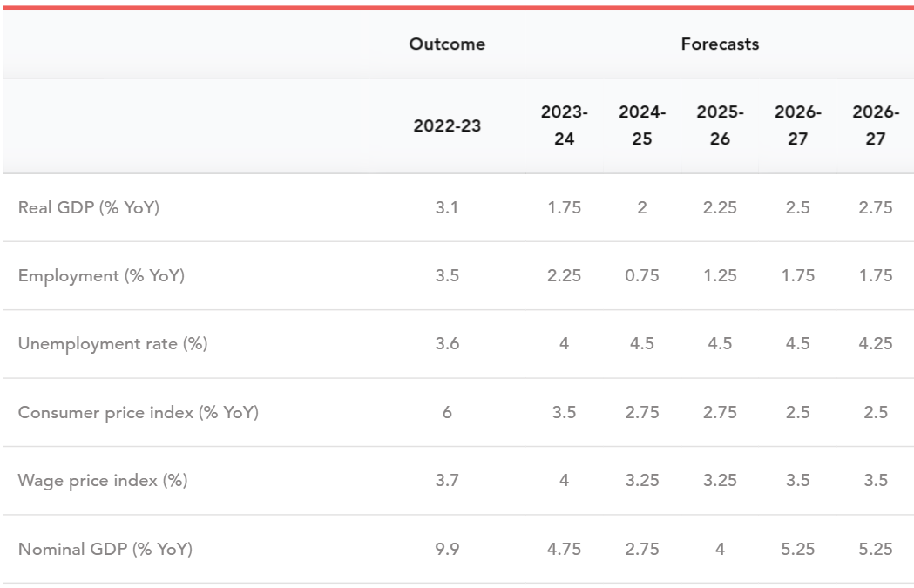Select Nominal GDP outcome value 9.9

[x=447, y=549]
